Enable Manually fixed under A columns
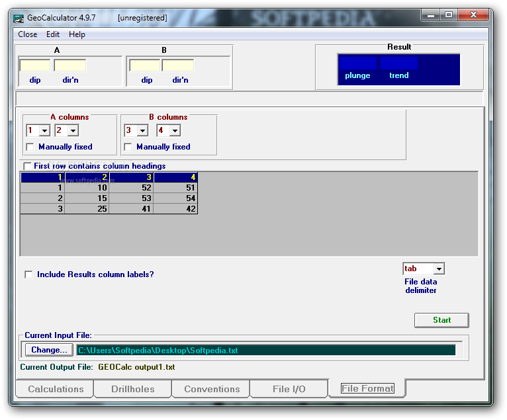This screenshot has height=420, width=507. tap(30, 147)
